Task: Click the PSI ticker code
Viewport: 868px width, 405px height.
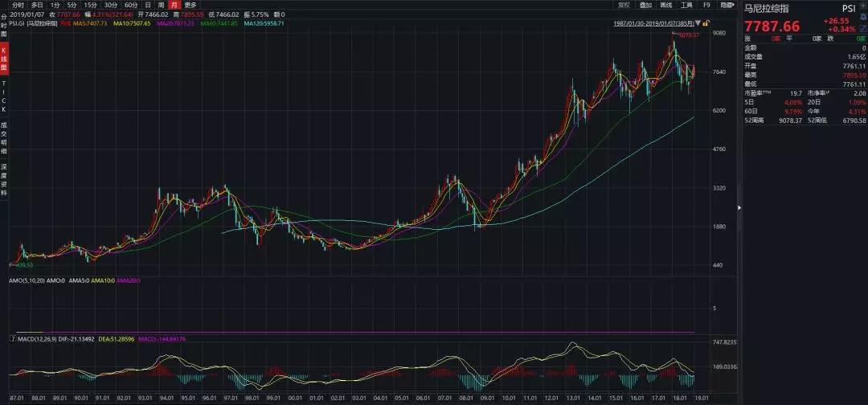Action: click(x=848, y=8)
